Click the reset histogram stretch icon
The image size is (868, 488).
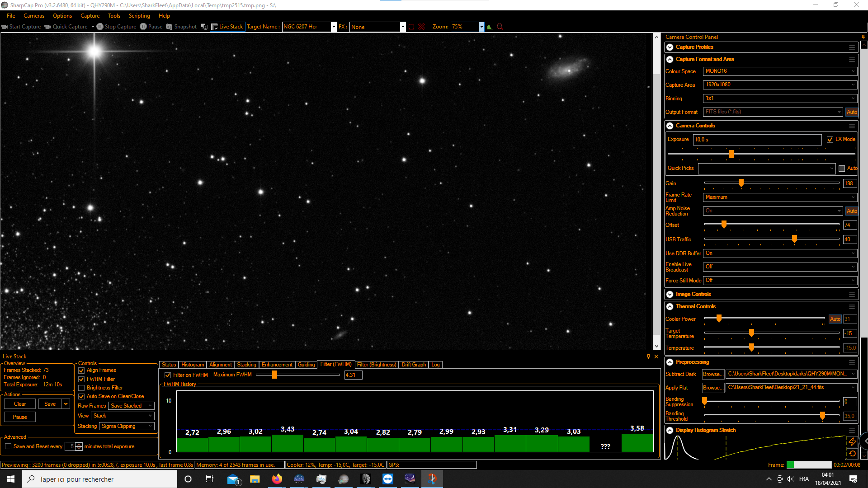[852, 454]
